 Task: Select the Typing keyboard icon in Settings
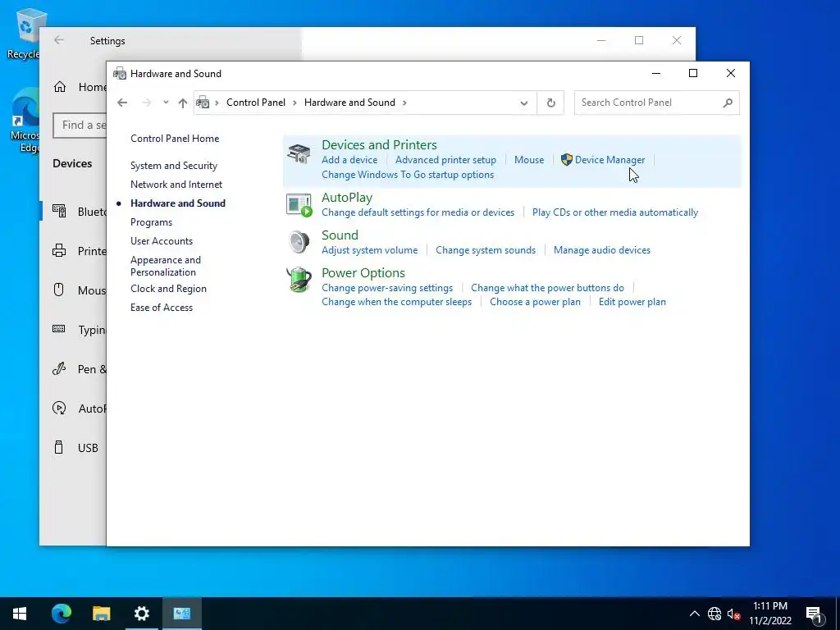point(59,329)
